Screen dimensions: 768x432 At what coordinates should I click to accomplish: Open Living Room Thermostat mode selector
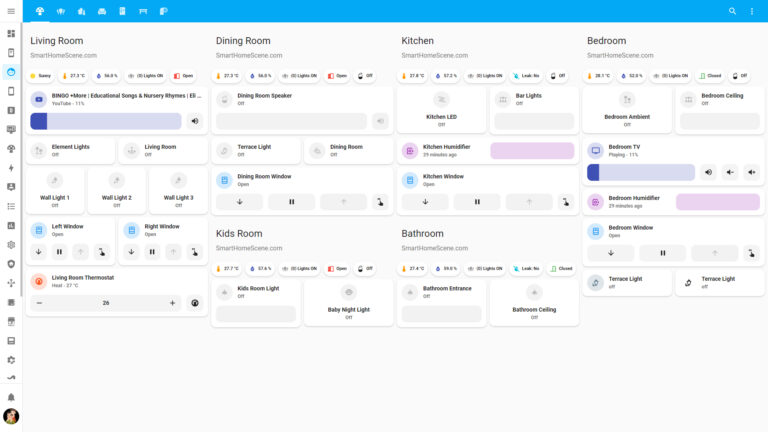click(x=195, y=302)
